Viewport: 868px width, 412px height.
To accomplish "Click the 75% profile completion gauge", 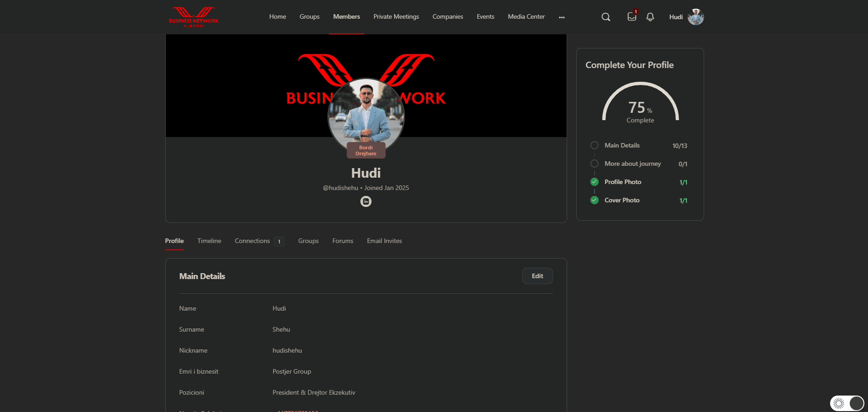I will coord(640,103).
